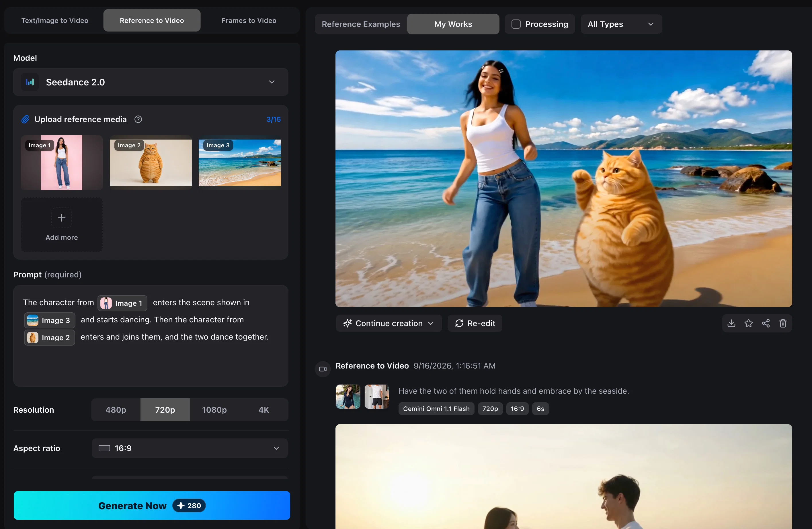Click the Image 3 chip in the prompt
The height and width of the screenshot is (529, 812).
click(50, 320)
